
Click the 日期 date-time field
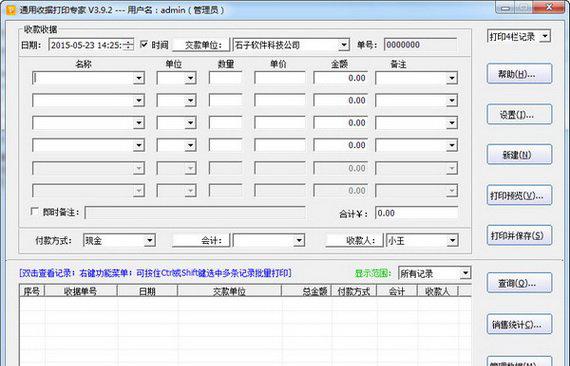(x=91, y=45)
